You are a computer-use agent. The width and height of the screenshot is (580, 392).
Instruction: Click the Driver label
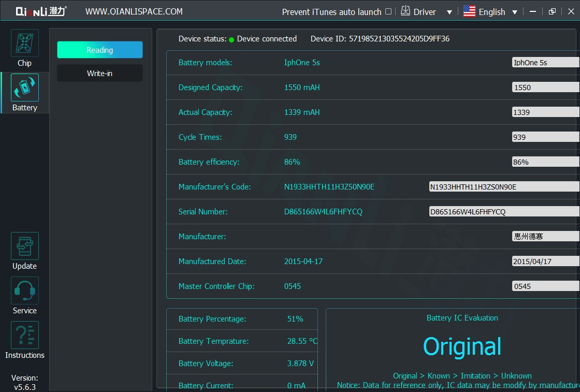point(425,12)
